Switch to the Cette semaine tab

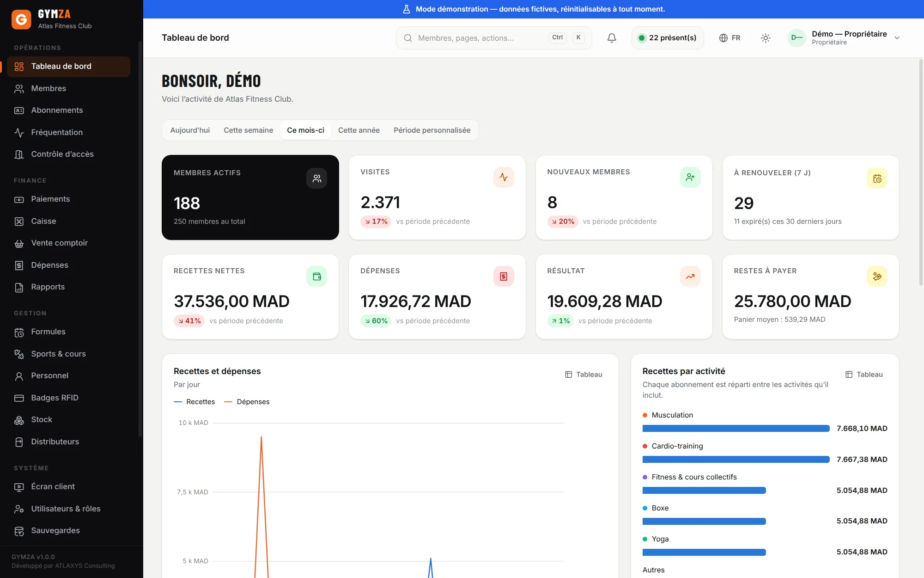tap(248, 130)
